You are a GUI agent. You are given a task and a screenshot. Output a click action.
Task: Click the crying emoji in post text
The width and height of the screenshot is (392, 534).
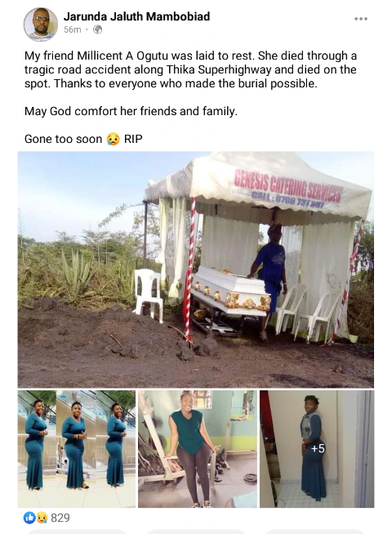tap(113, 139)
